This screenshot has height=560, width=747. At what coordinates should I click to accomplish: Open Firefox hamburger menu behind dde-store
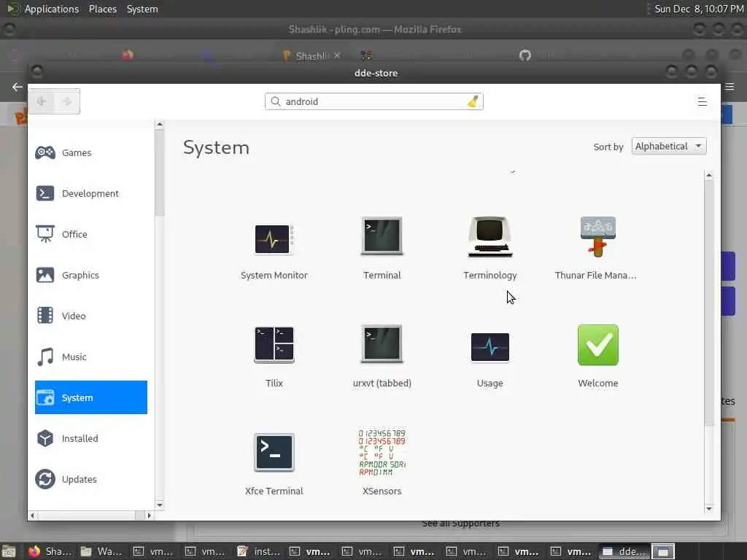click(729, 87)
